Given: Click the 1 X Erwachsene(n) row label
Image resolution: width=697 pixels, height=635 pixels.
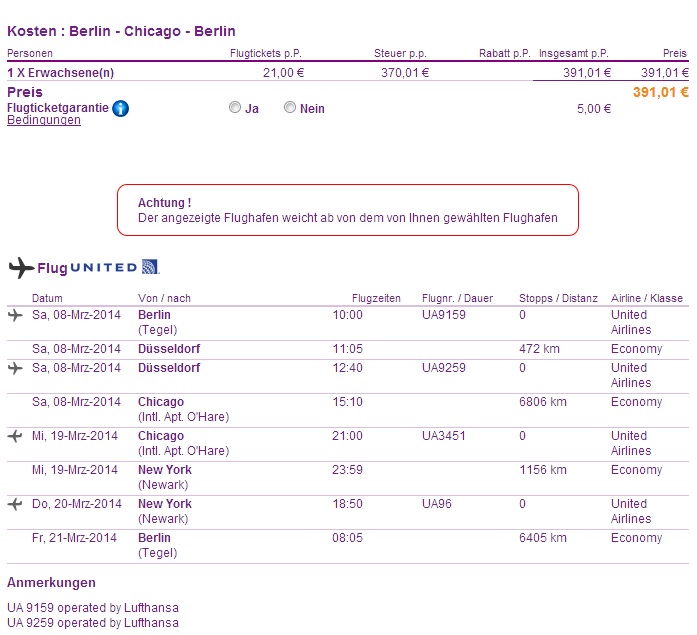Looking at the screenshot, I should (x=60, y=73).
